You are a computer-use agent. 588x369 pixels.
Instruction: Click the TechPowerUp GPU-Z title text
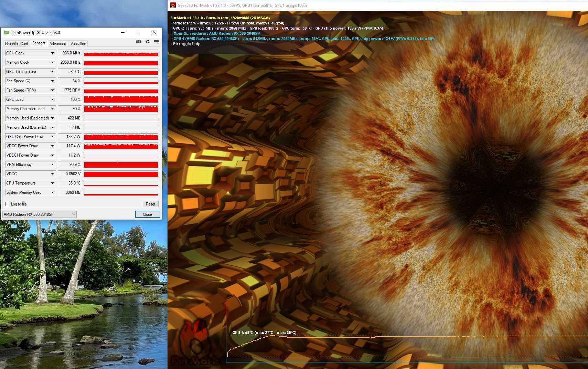coord(35,33)
